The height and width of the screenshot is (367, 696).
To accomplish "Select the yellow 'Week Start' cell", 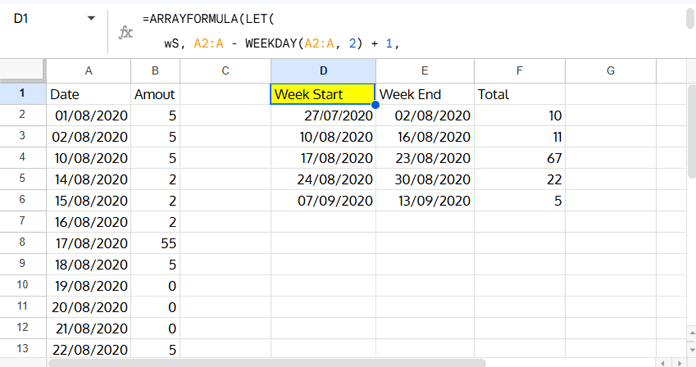I will point(323,94).
